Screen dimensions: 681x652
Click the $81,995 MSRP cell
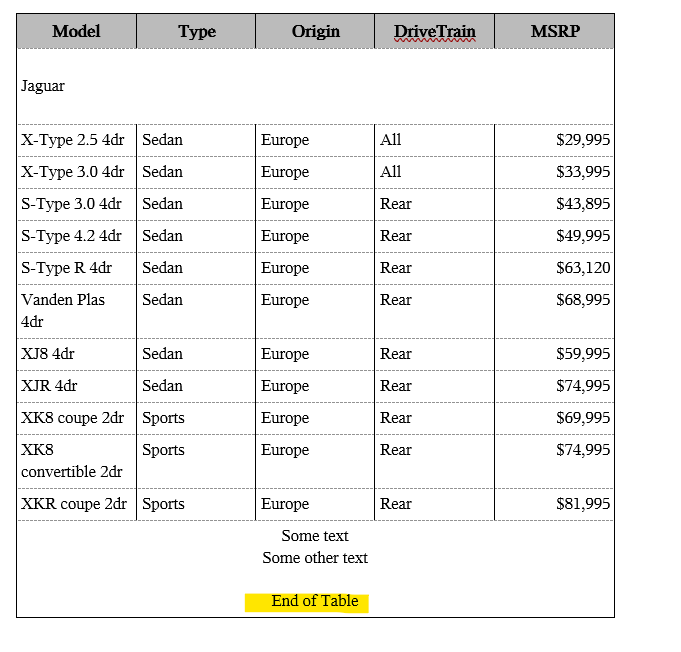(x=583, y=504)
